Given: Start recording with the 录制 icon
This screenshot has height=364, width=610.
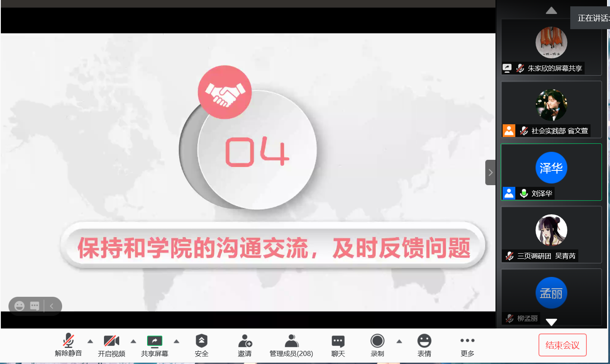Looking at the screenshot, I should click(377, 341).
